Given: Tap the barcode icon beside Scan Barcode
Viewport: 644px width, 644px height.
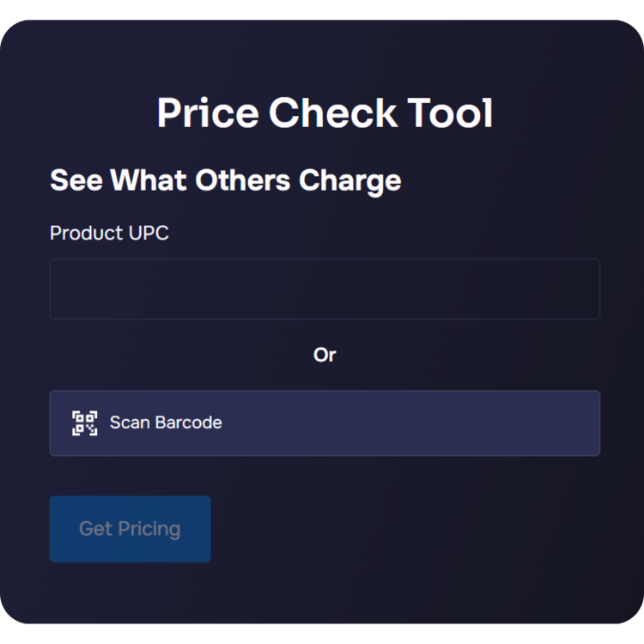Looking at the screenshot, I should pos(84,422).
